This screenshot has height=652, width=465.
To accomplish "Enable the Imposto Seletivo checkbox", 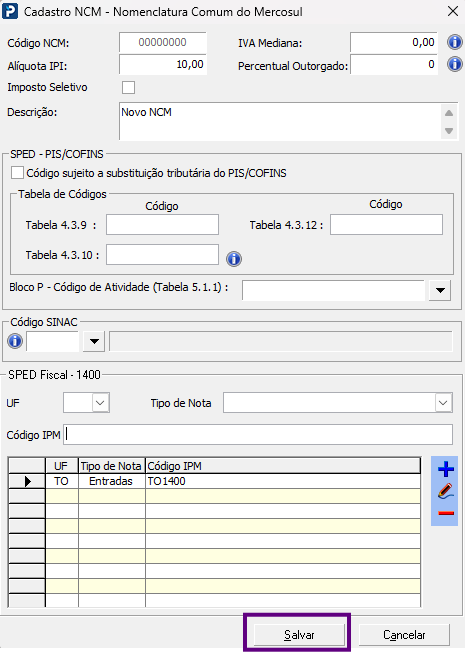I will point(129,87).
